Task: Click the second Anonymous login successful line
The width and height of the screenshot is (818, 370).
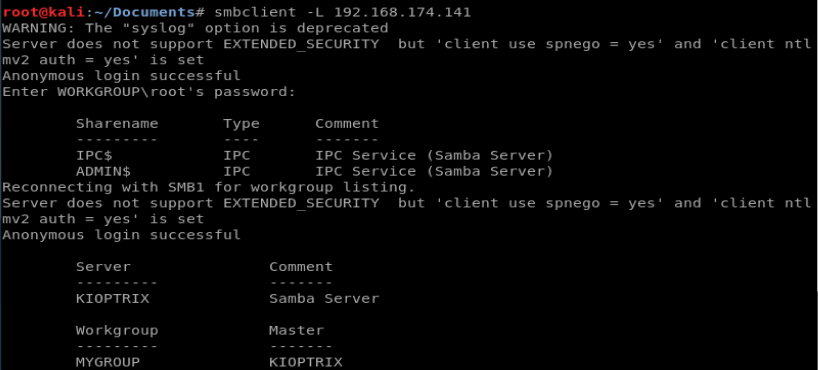Action: (122, 235)
